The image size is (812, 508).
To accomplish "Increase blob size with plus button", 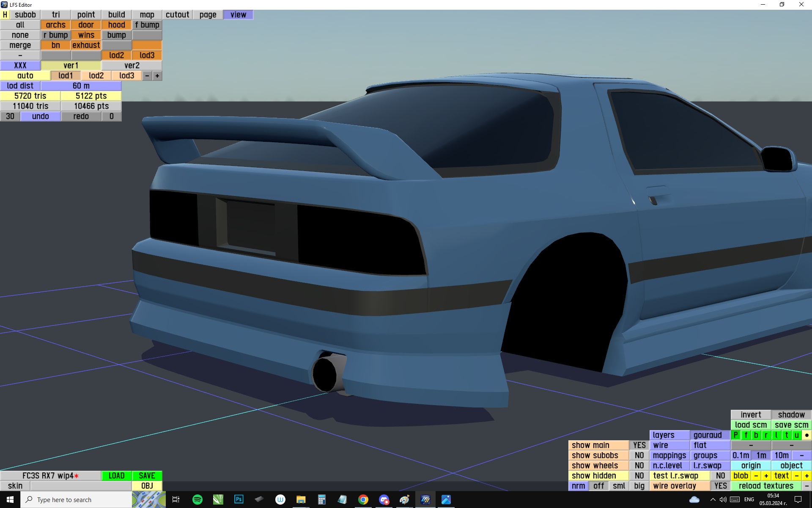I will coord(766,475).
